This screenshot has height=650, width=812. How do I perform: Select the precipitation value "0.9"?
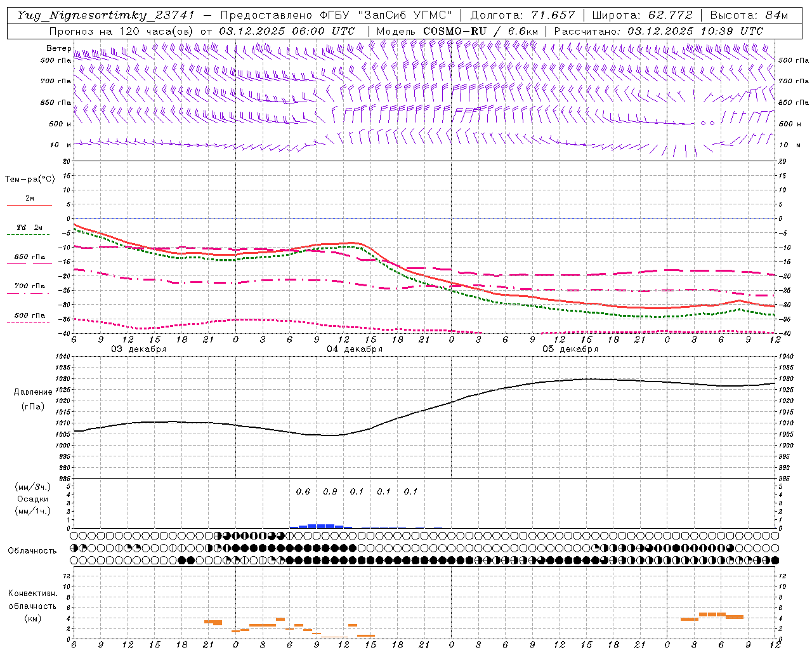tap(330, 491)
